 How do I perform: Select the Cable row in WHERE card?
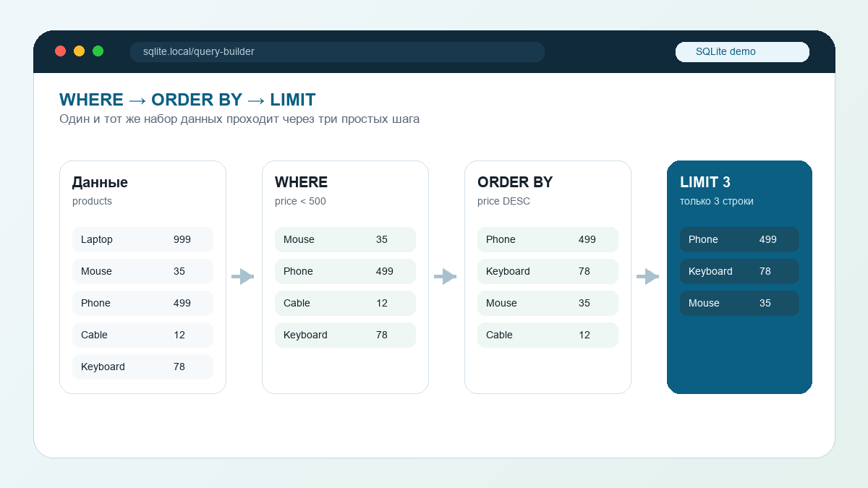tap(345, 303)
